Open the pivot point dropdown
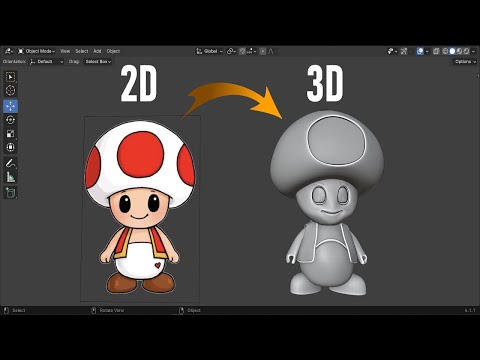 [x=231, y=51]
